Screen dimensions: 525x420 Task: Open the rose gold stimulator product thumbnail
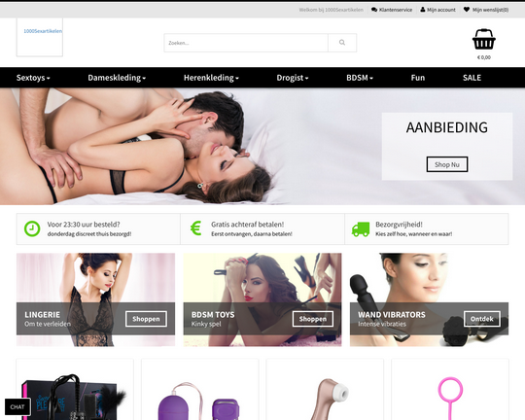click(x=330, y=399)
